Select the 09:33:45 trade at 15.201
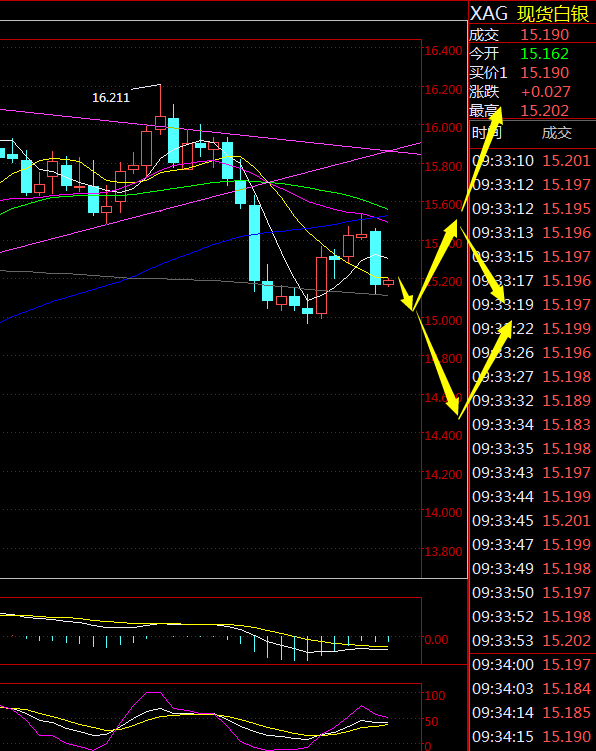 click(x=532, y=521)
